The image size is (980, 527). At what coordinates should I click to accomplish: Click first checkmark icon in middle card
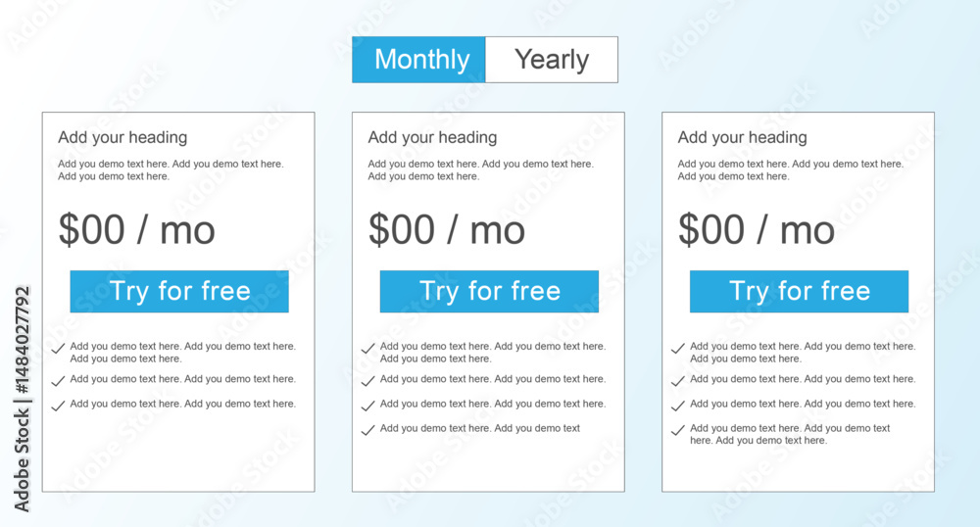368,349
